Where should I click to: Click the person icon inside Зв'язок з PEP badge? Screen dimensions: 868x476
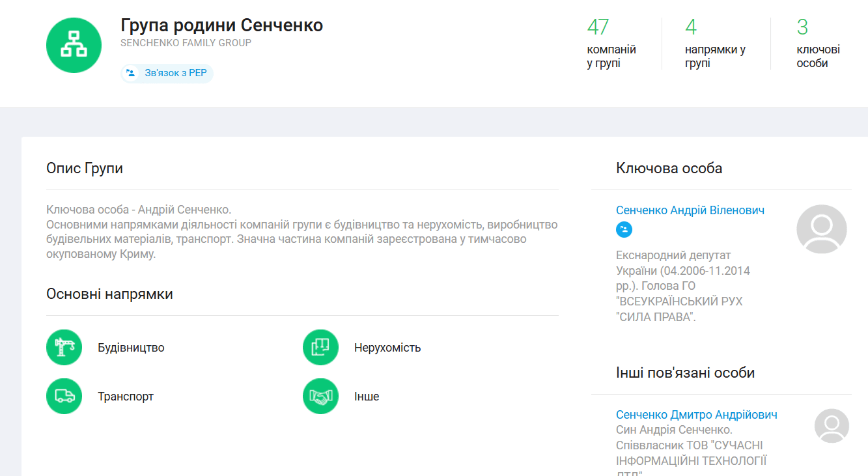131,73
